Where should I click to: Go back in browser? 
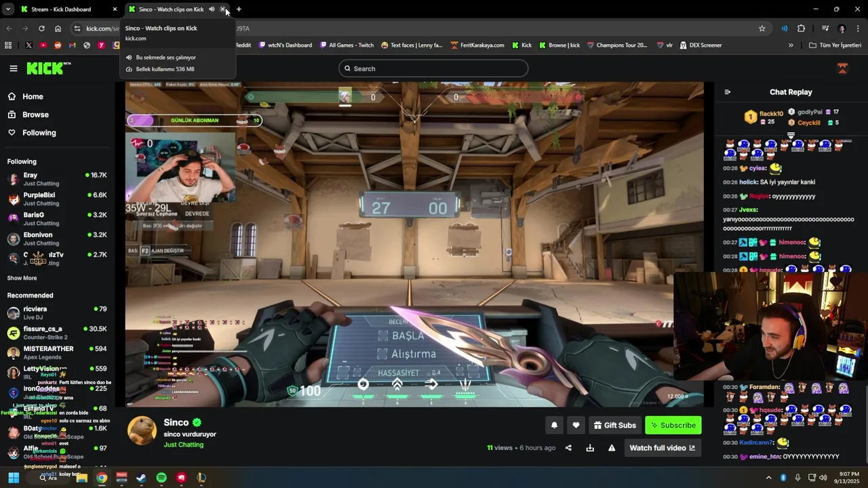click(x=9, y=28)
